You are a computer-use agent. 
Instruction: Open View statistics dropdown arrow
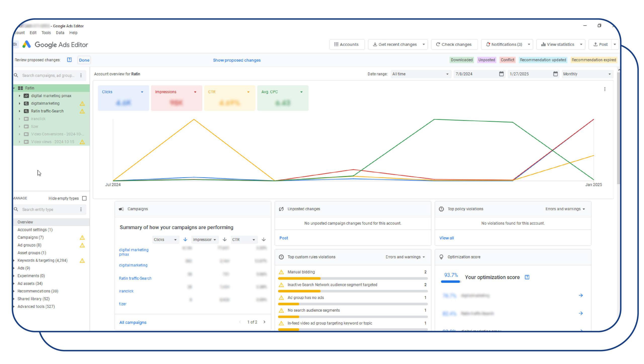click(581, 44)
